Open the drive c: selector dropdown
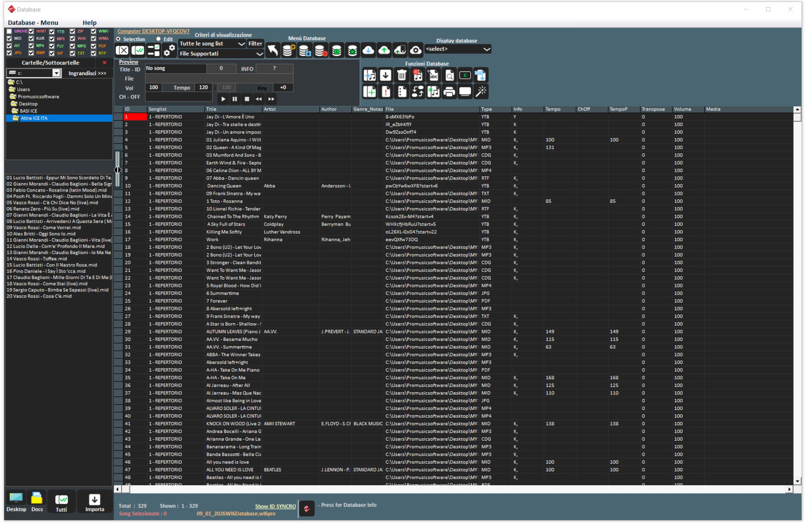The height and width of the screenshot is (526, 812). (56, 73)
